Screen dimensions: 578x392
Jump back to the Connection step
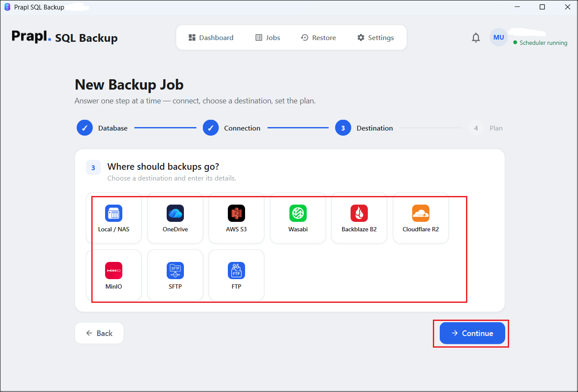[x=232, y=128]
